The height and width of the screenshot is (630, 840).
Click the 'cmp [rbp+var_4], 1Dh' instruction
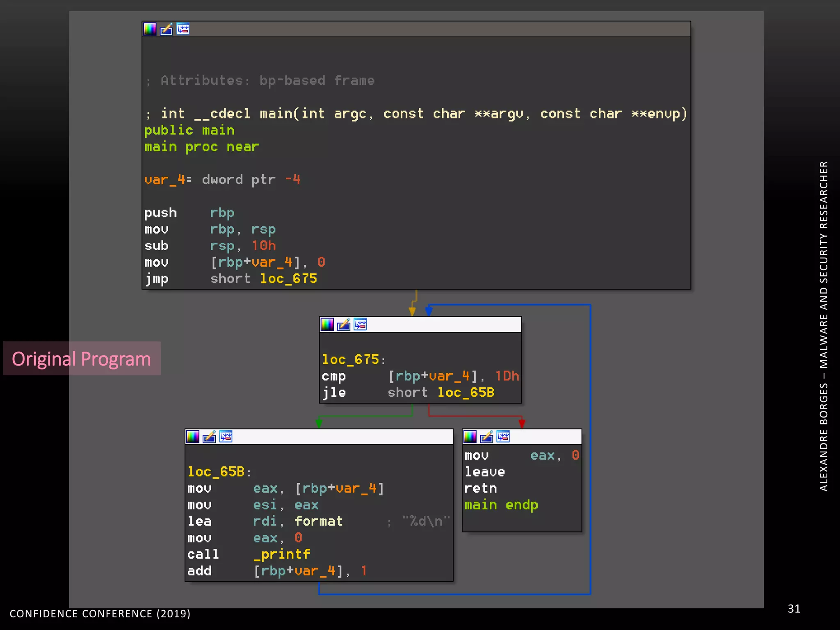tap(420, 376)
